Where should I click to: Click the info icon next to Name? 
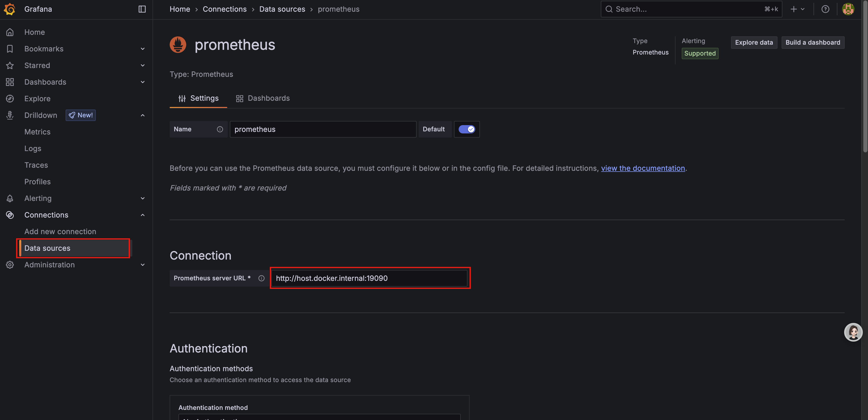pyautogui.click(x=220, y=129)
